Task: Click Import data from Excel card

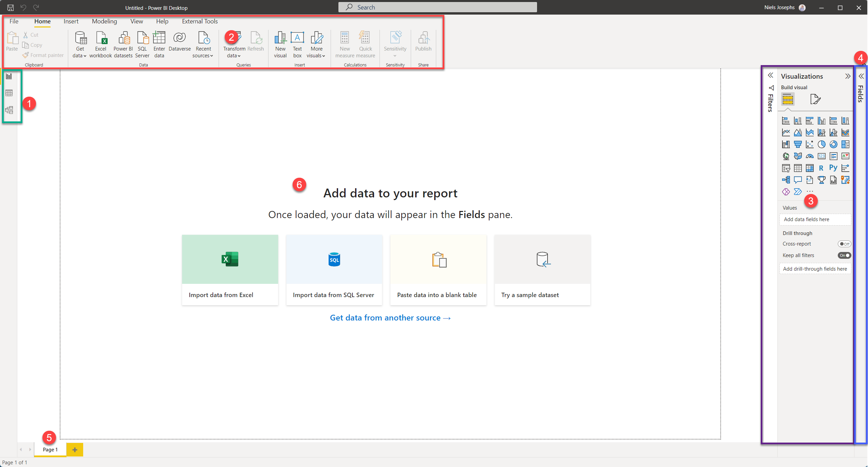Action: 230,270
